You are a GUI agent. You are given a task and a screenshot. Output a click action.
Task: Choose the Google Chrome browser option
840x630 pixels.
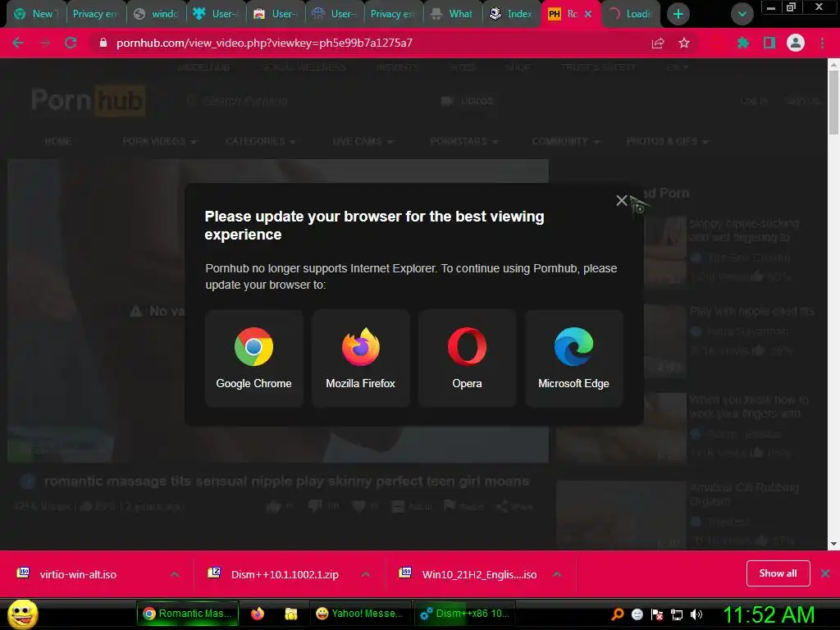pyautogui.click(x=254, y=358)
